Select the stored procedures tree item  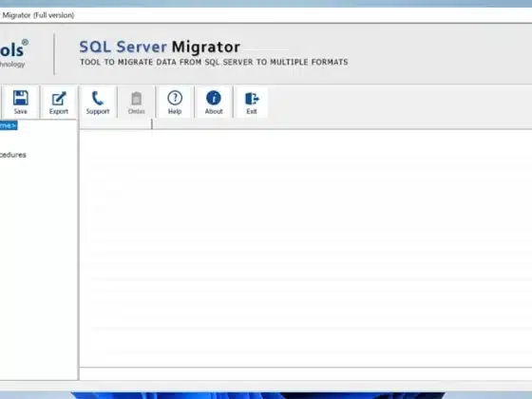[x=12, y=155]
